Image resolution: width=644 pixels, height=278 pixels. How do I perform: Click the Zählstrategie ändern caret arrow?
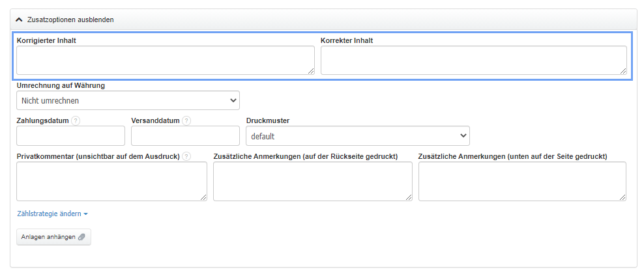coord(85,214)
